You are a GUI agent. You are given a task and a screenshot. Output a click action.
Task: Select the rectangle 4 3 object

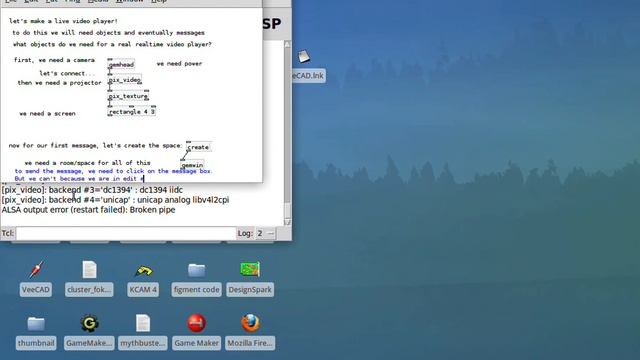point(131,111)
